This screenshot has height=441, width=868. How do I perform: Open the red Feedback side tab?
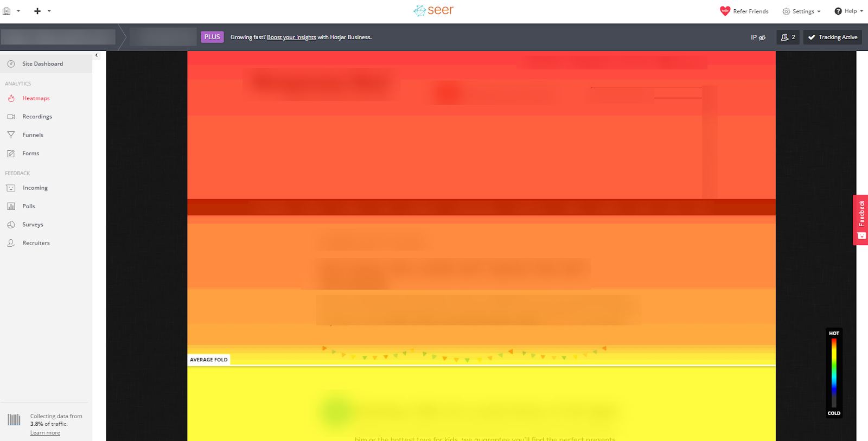pyautogui.click(x=861, y=220)
